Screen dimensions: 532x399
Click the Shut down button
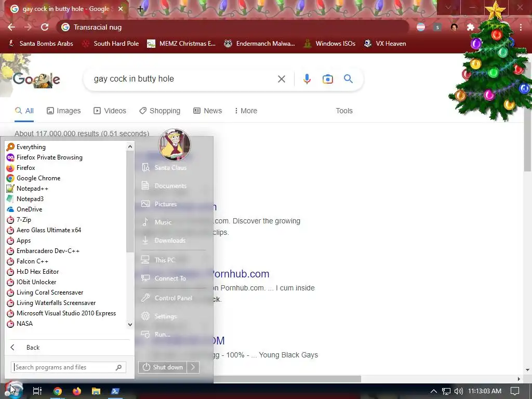click(x=163, y=367)
